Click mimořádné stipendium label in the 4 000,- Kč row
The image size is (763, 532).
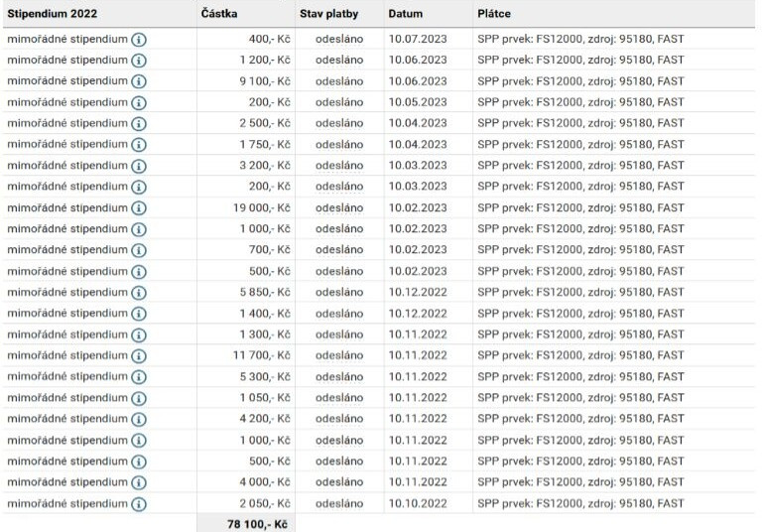pyautogui.click(x=67, y=481)
